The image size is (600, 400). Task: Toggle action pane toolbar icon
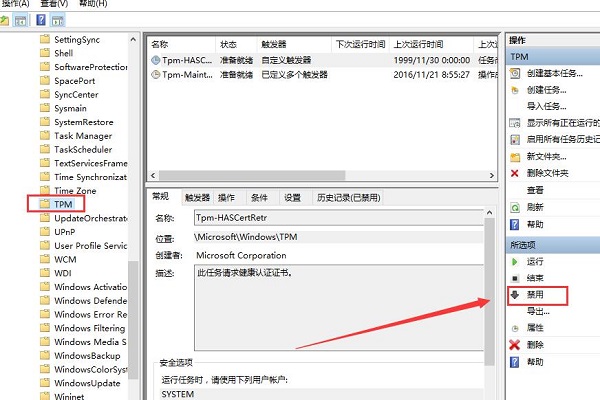coord(57,20)
